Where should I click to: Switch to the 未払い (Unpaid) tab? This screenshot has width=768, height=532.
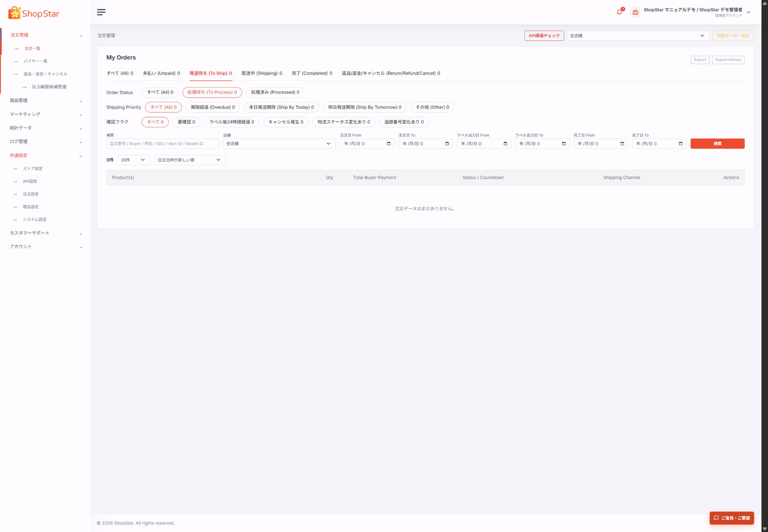point(161,73)
